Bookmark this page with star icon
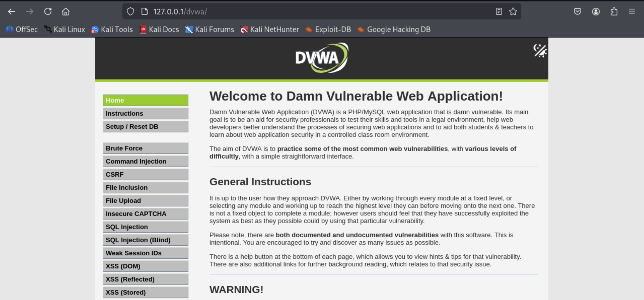The image size is (644, 300). (513, 11)
